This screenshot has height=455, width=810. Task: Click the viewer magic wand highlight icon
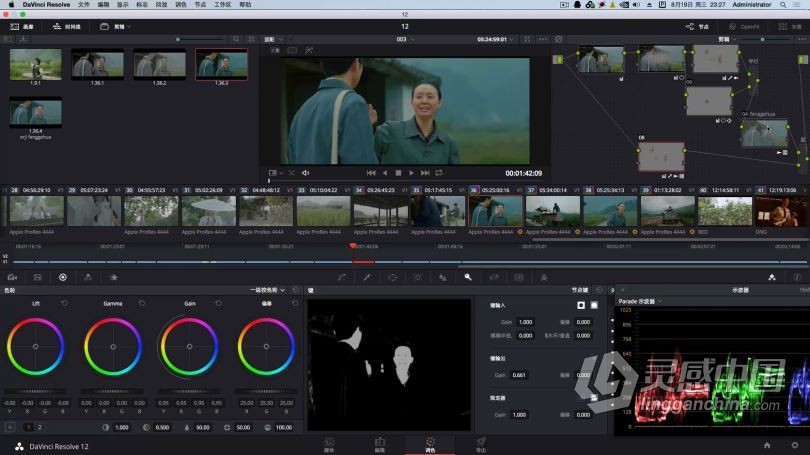coord(309,50)
